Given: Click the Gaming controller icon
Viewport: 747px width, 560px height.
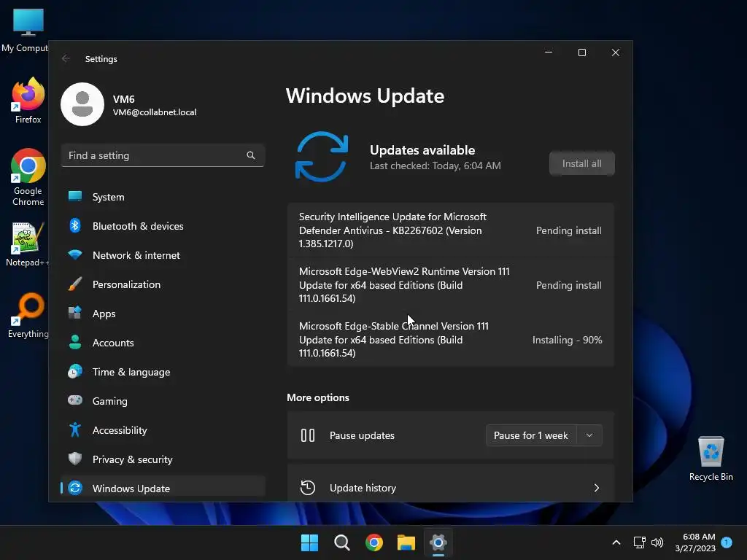Looking at the screenshot, I should tap(75, 400).
